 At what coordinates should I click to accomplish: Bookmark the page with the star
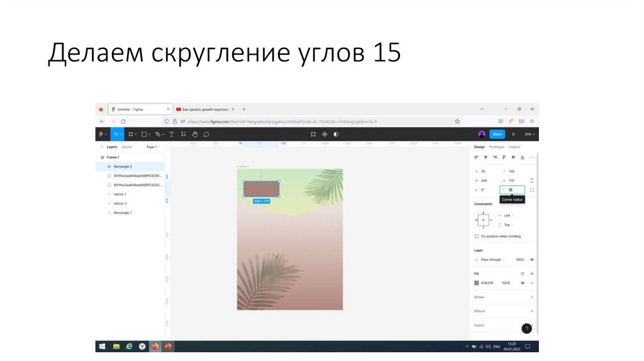(x=457, y=121)
